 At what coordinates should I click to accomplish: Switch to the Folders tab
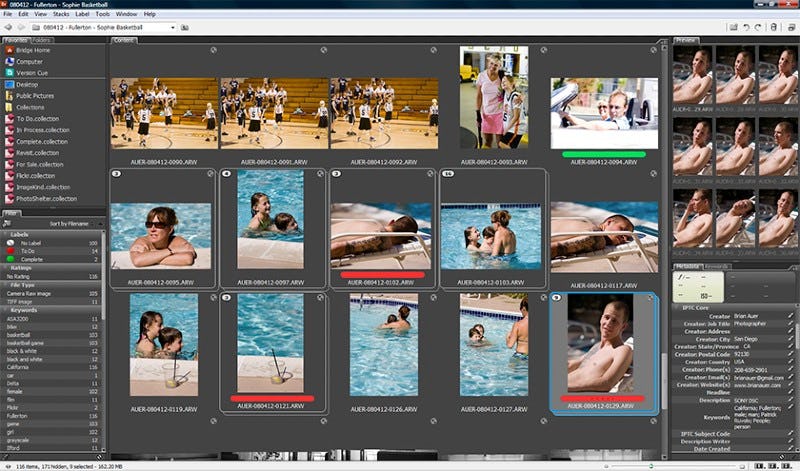point(41,40)
